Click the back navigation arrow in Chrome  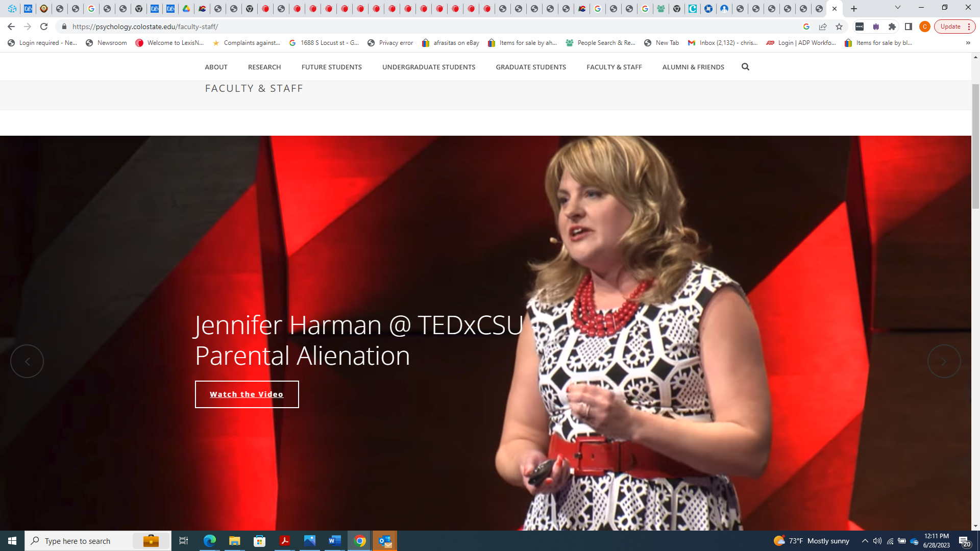click(11, 27)
